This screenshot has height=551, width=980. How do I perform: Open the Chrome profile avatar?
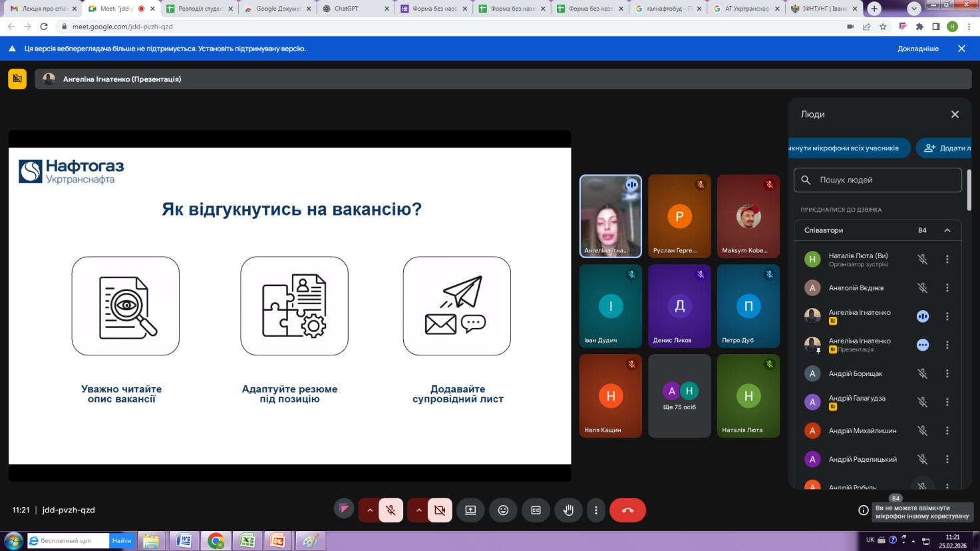pyautogui.click(x=953, y=27)
